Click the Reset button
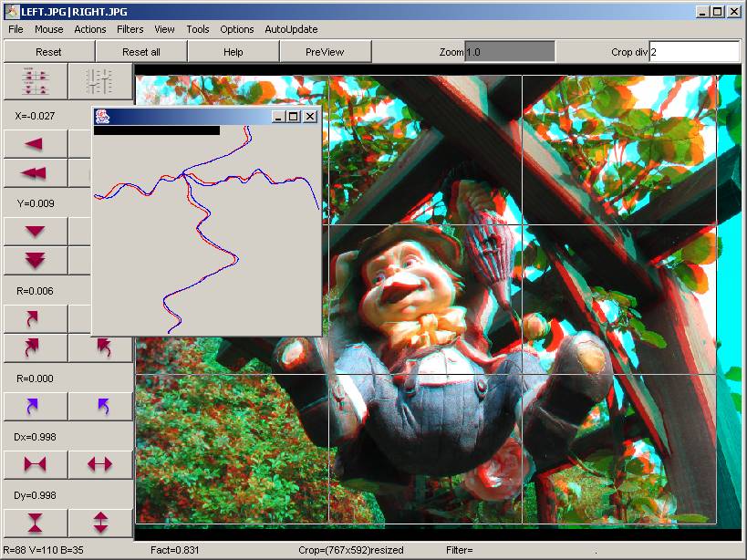Viewport: 747px width, 560px height. click(48, 52)
